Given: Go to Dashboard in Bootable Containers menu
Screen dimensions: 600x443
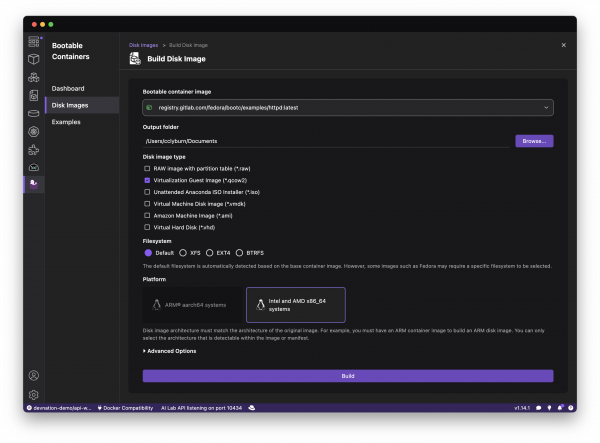Looking at the screenshot, I should [69, 88].
